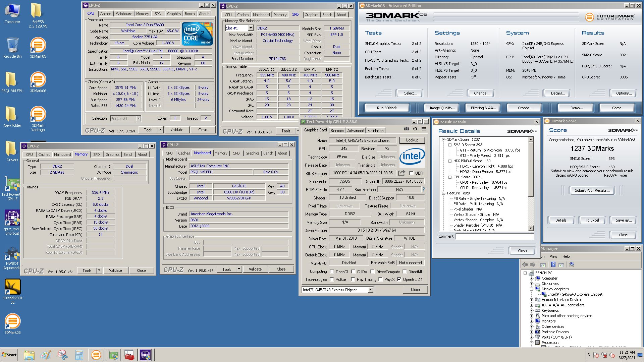This screenshot has height=362, width=644.
Task: Click Result Details scrollbar down arrow
Action: [x=531, y=228]
